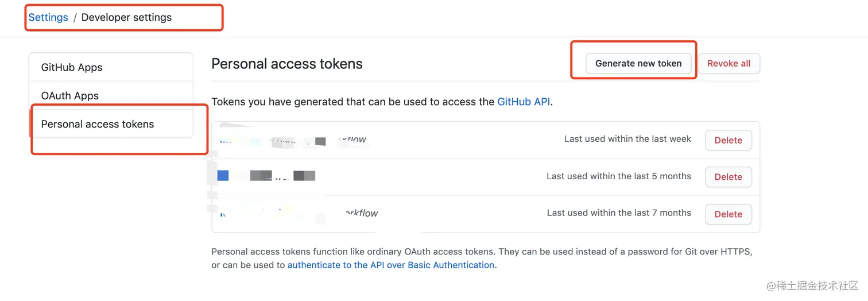Click the Developer settings breadcrumb text

pos(126,17)
